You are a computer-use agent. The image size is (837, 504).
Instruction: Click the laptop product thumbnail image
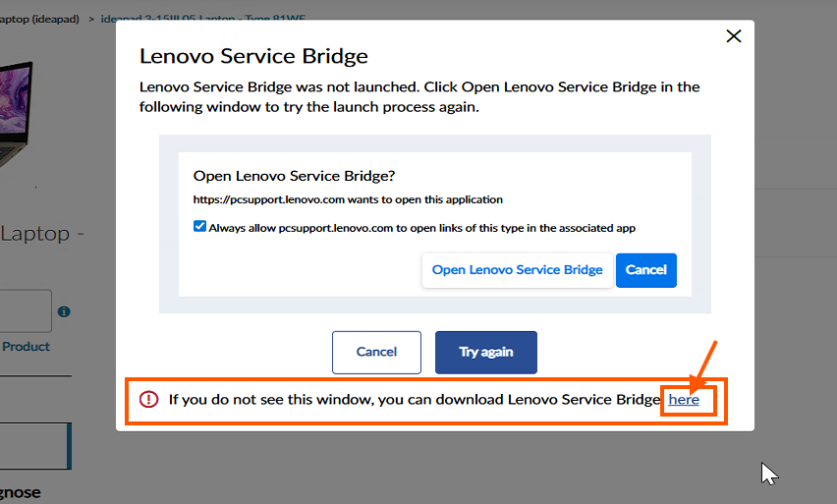point(16,115)
